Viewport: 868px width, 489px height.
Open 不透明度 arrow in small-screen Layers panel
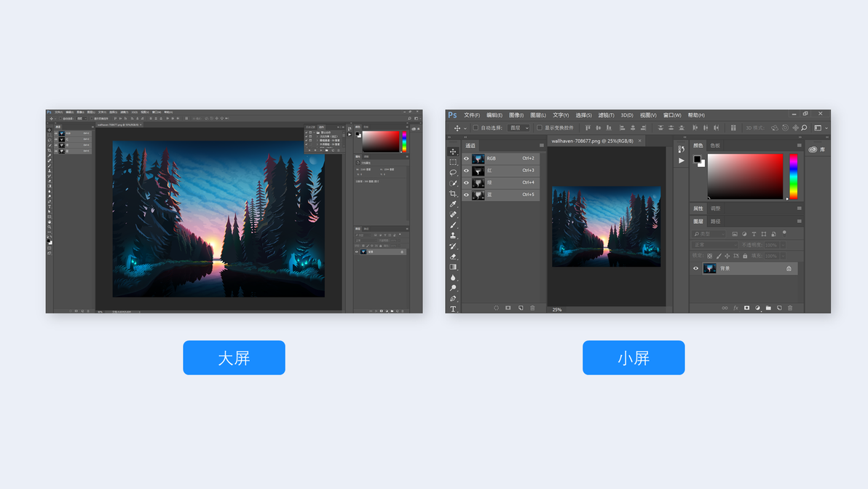pos(783,245)
